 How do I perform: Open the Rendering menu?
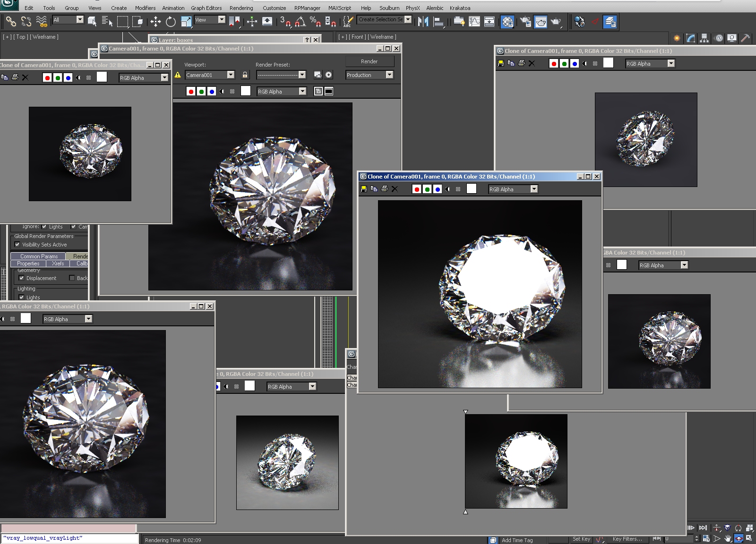coord(241,8)
